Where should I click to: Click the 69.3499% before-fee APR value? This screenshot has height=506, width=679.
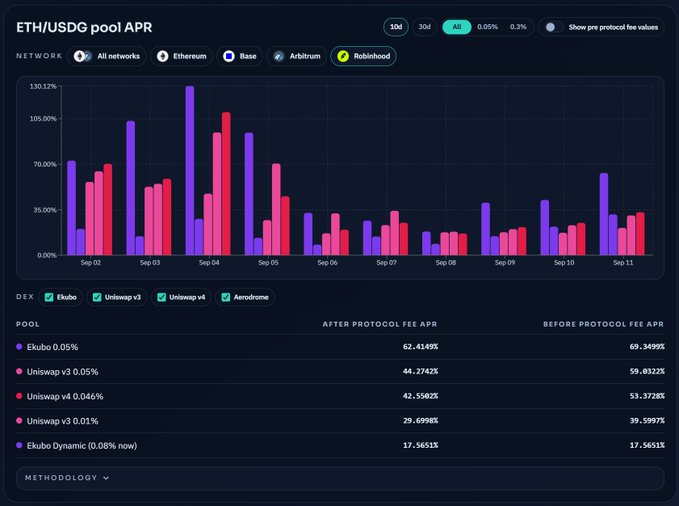[647, 347]
